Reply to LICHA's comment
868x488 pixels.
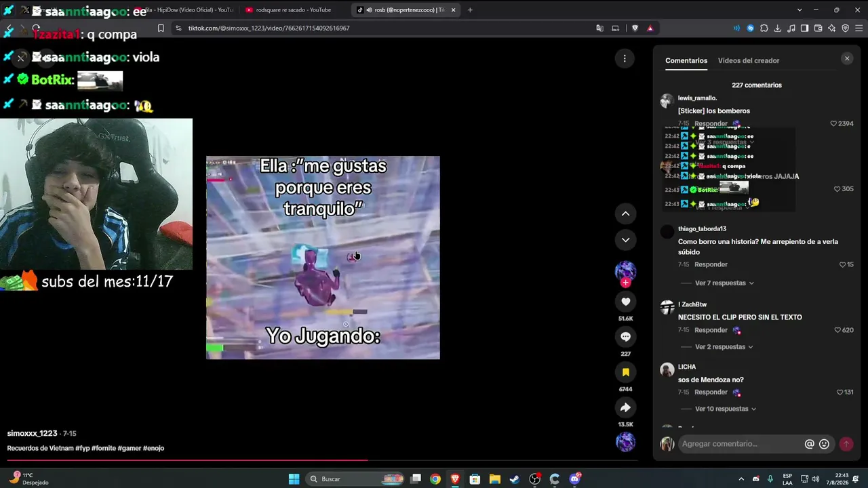(711, 392)
